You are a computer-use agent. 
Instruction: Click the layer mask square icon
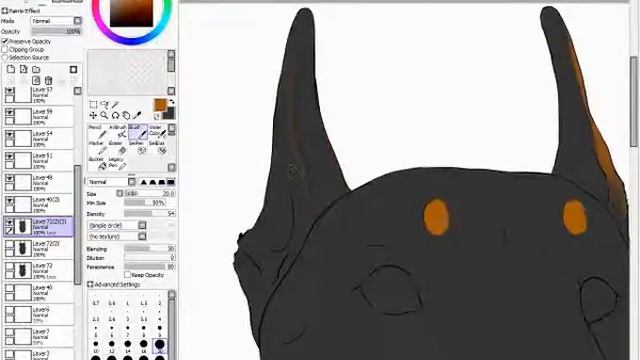pyautogui.click(x=73, y=69)
